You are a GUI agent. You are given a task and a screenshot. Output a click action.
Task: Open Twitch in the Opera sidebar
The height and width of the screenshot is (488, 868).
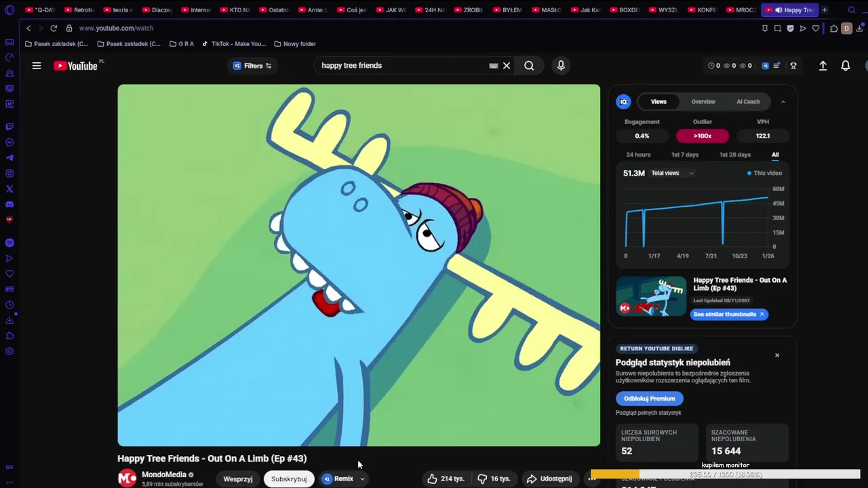[9, 127]
